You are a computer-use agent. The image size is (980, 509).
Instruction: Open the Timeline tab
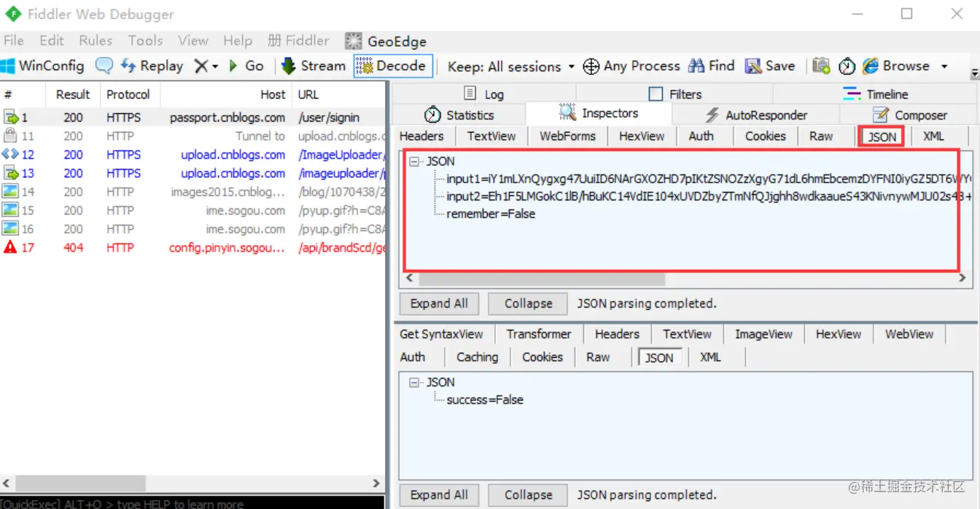coord(876,94)
